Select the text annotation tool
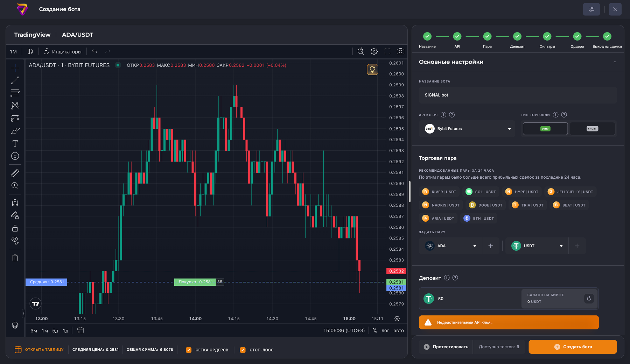Image resolution: width=630 pixels, height=364 pixels. (15, 143)
